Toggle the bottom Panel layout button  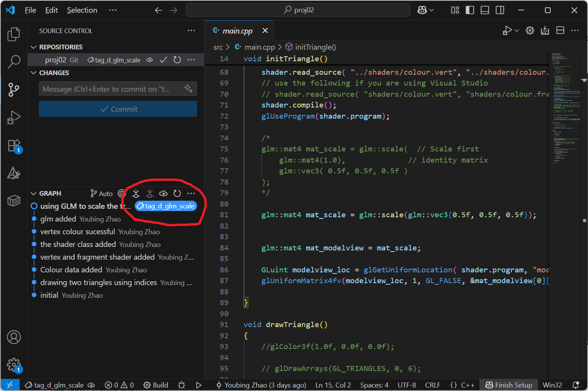(x=485, y=10)
